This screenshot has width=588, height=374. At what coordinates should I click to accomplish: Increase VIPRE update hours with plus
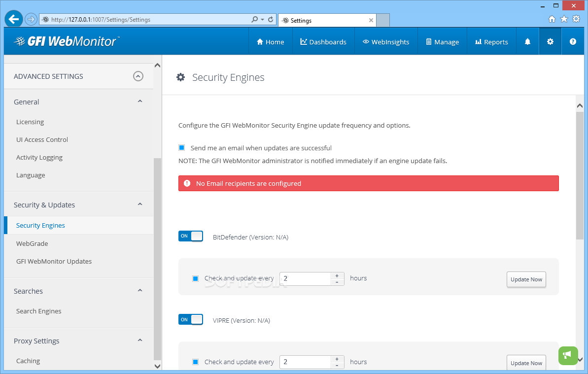pos(337,359)
